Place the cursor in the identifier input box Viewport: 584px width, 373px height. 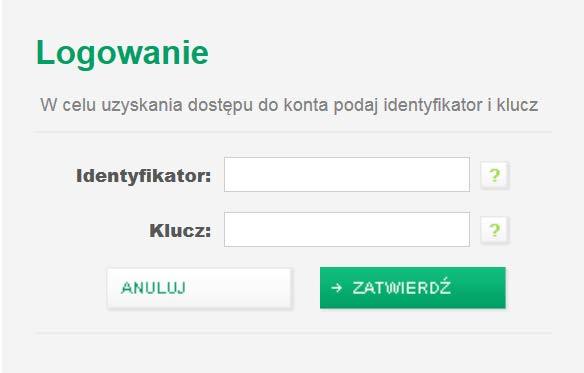pos(347,174)
